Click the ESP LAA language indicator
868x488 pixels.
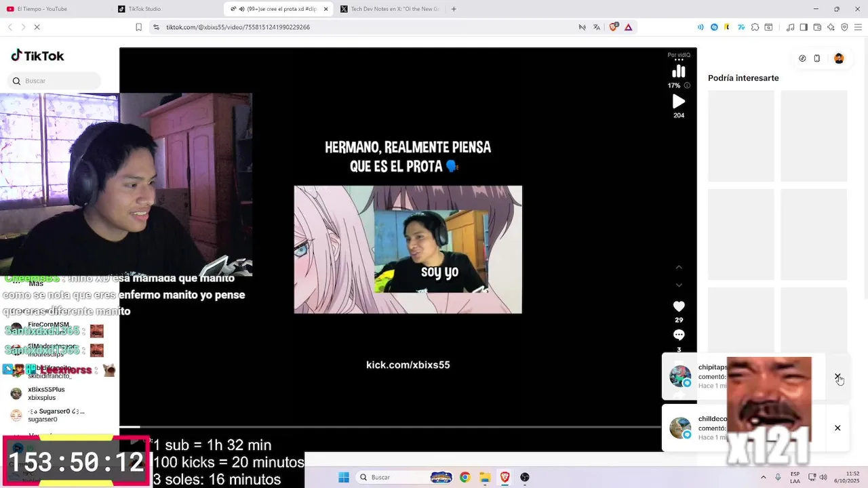coord(795,477)
